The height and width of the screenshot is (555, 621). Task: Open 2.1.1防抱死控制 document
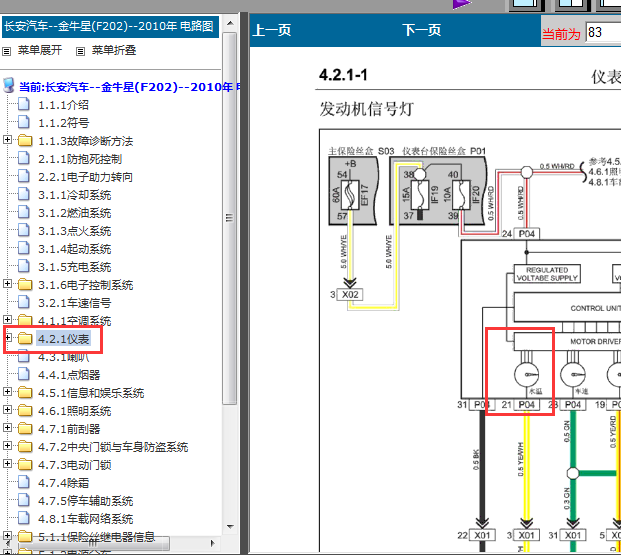pyautogui.click(x=80, y=159)
